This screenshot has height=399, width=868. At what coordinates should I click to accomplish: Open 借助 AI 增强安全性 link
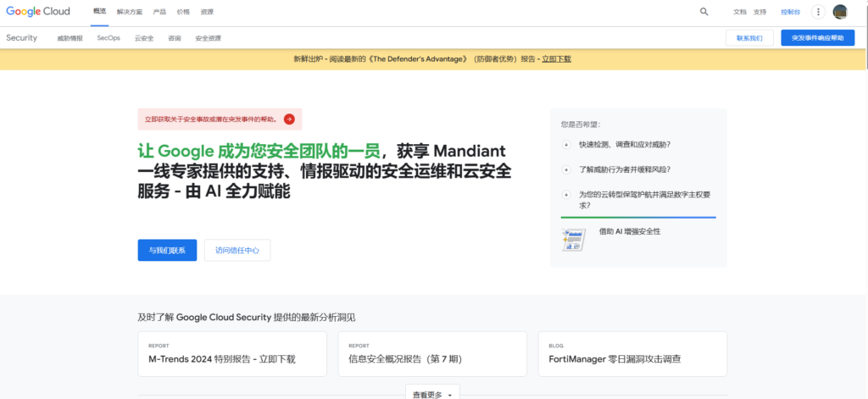pyautogui.click(x=630, y=232)
